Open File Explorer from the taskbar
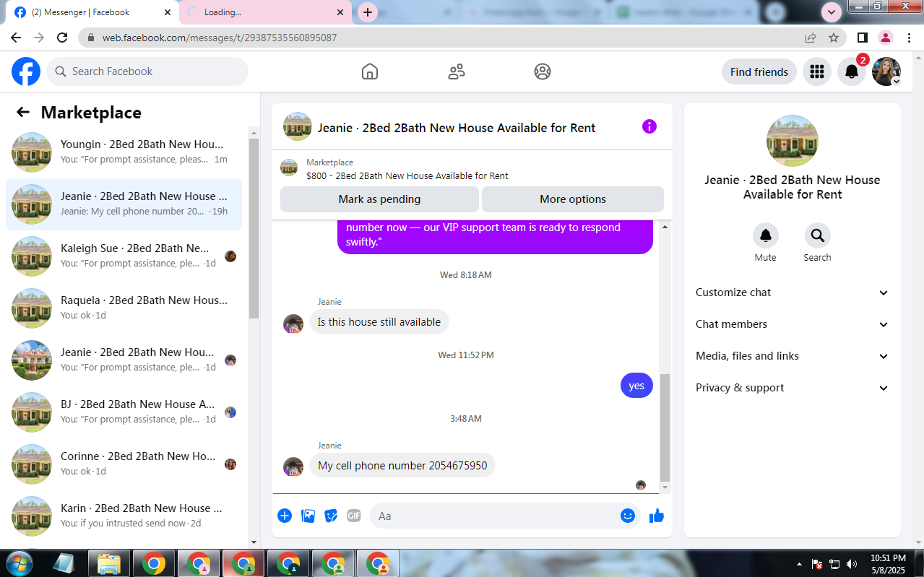 click(109, 563)
